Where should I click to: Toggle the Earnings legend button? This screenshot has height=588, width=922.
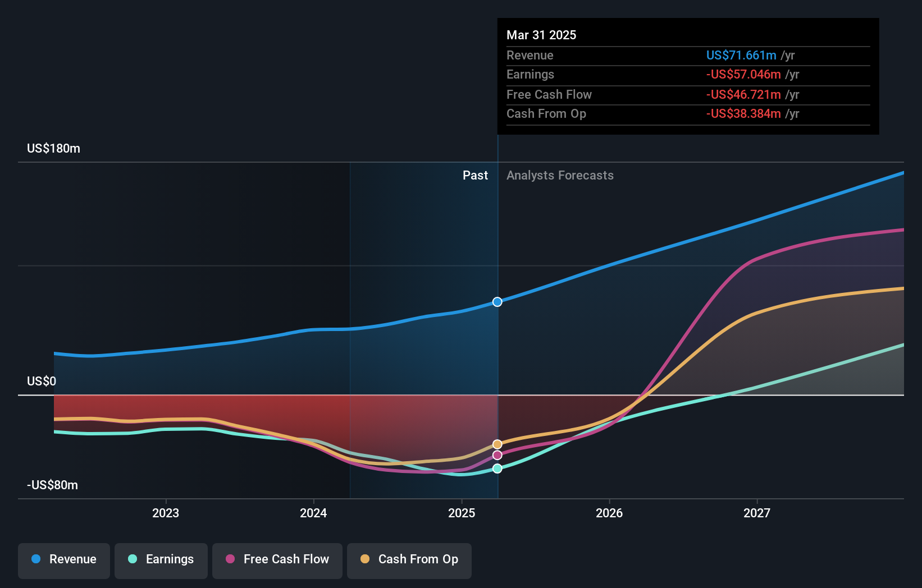(x=161, y=561)
